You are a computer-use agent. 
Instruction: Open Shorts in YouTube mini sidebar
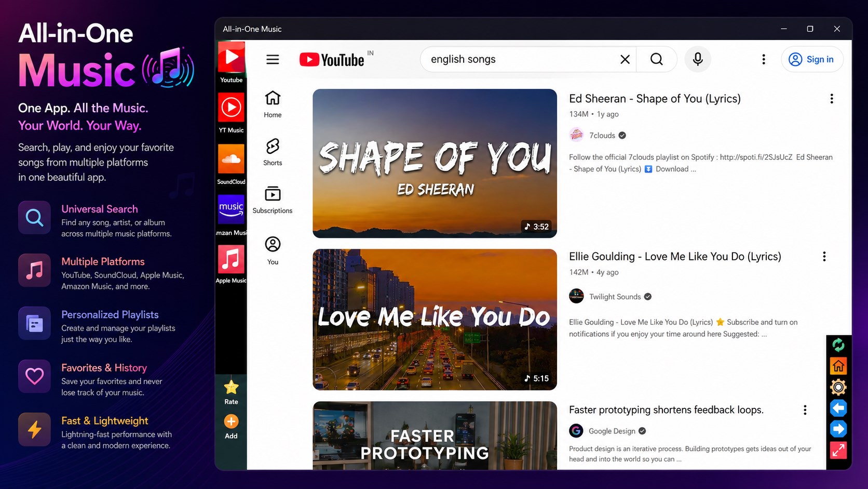(x=273, y=152)
